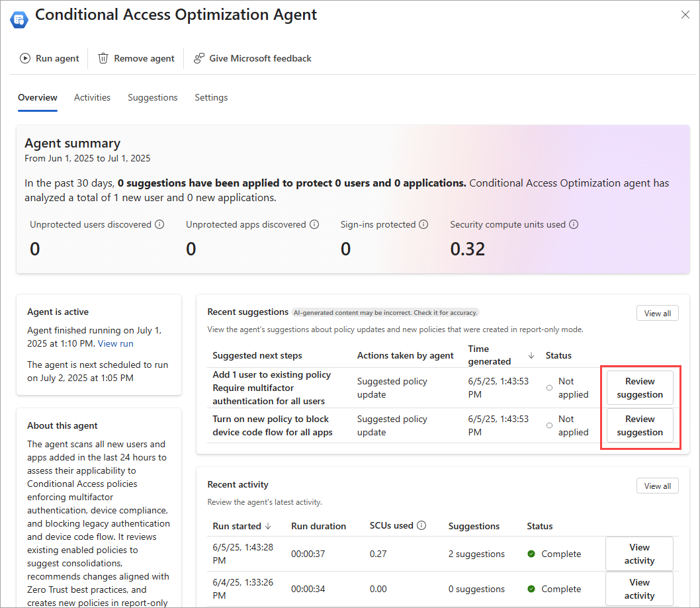The image size is (700, 608).
Task: Click Status header in Recent activity
Action: coord(540,526)
